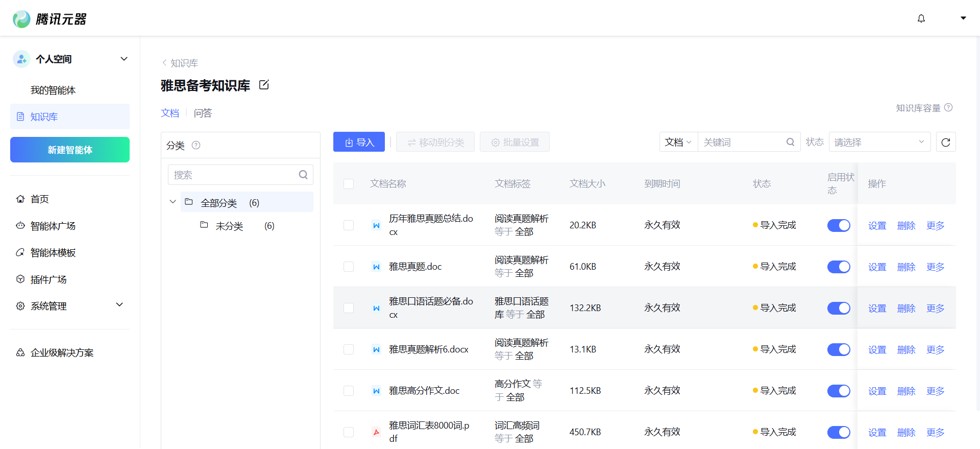
Task: Click the help icon beside 分类
Action: pos(196,146)
